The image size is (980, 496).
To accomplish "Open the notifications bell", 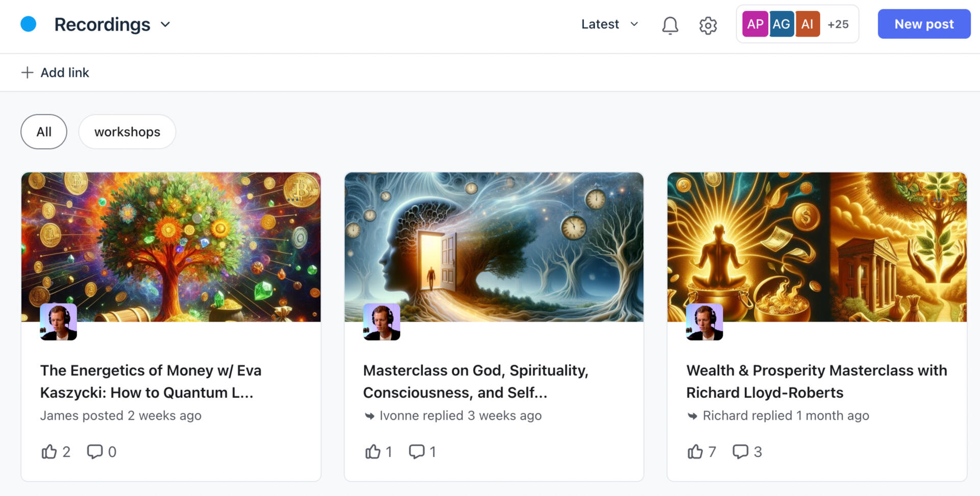I will click(670, 25).
